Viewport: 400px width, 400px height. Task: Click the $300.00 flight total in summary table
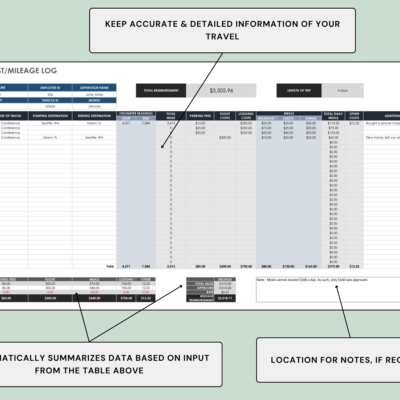(x=50, y=298)
